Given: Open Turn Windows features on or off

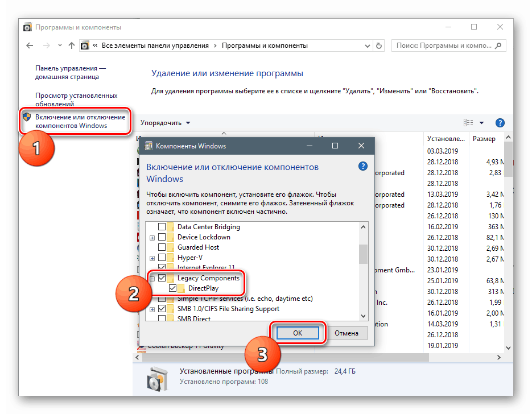Looking at the screenshot, I should [80, 121].
